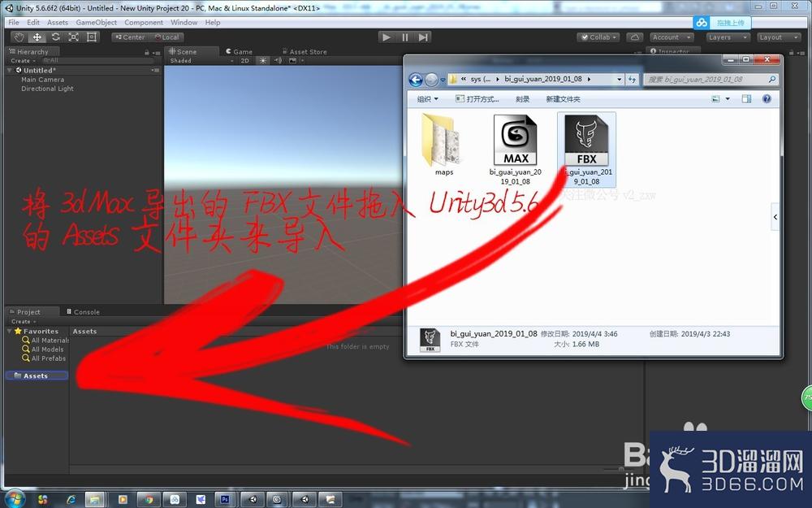Toggle scene lighting sun icon
Viewport: 812px width, 508px height.
pyautogui.click(x=263, y=61)
